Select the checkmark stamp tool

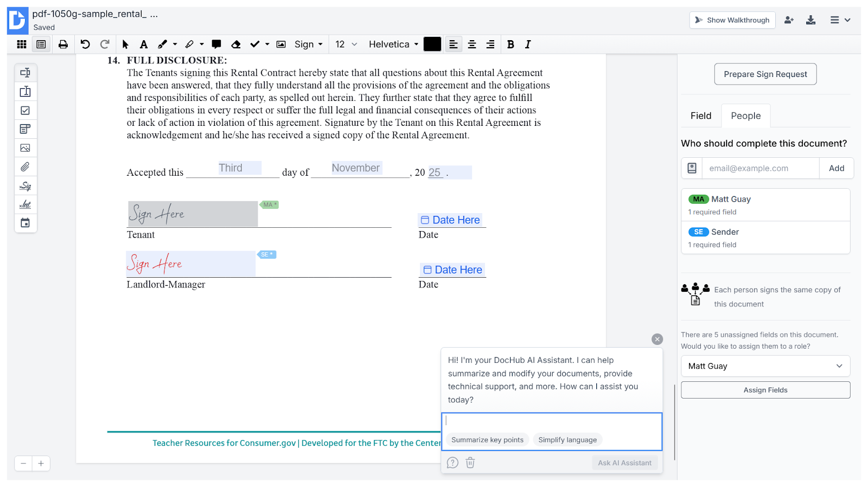254,44
